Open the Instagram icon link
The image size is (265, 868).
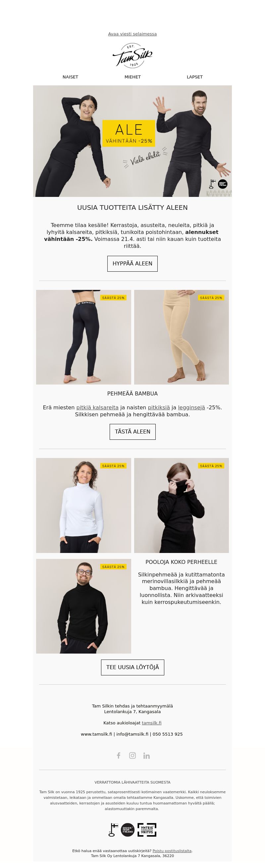[x=132, y=755]
